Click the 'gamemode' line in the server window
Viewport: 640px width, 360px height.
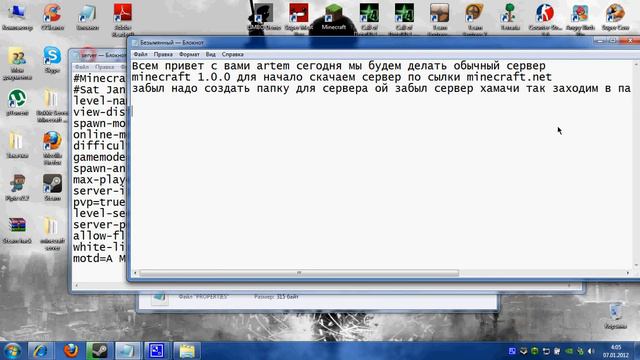pyautogui.click(x=99, y=158)
